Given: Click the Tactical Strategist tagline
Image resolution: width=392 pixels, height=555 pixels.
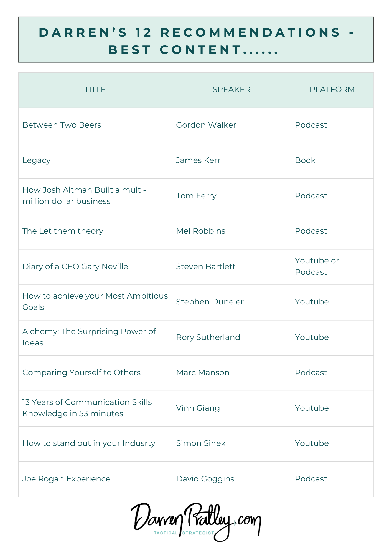Looking at the screenshot, I should coord(184,533).
